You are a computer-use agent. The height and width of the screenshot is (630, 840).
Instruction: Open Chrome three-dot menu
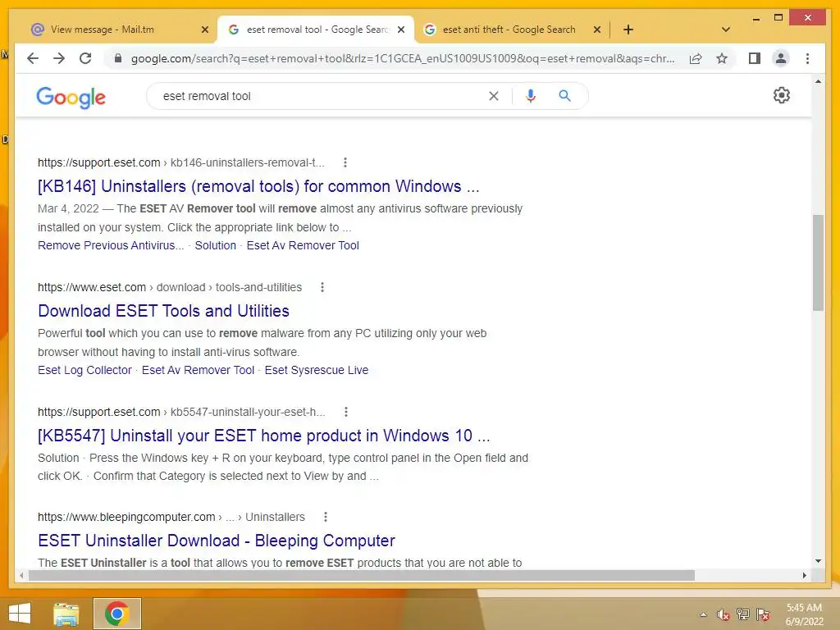point(807,58)
